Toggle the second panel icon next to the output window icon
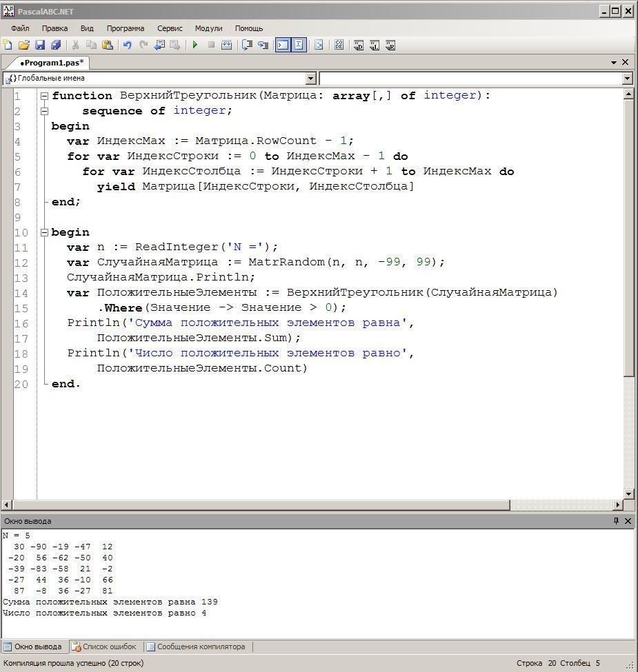638x672 pixels. 299,45
